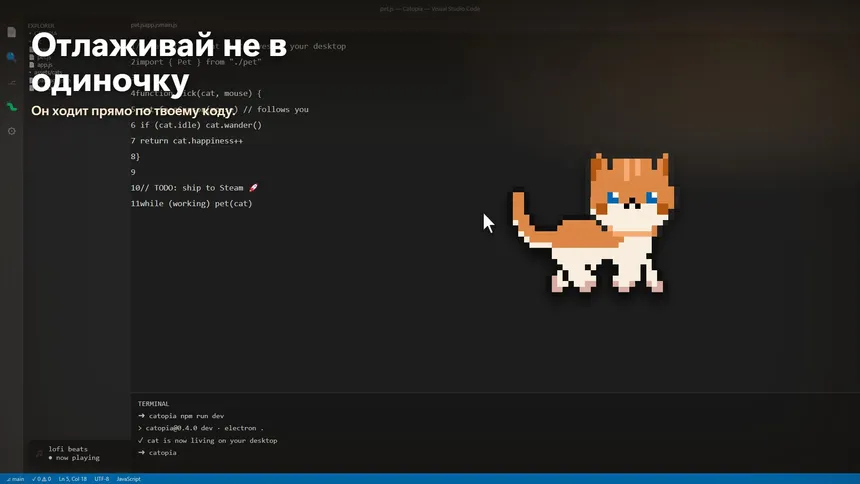Click "cat is now living on your desktop"
This screenshot has height=484, width=860.
coord(207,441)
